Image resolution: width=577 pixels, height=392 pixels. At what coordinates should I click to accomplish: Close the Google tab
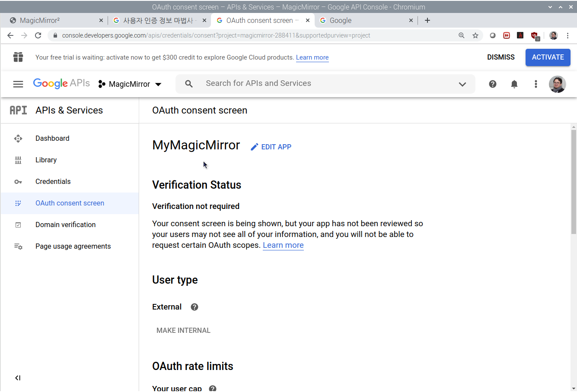pyautogui.click(x=411, y=20)
